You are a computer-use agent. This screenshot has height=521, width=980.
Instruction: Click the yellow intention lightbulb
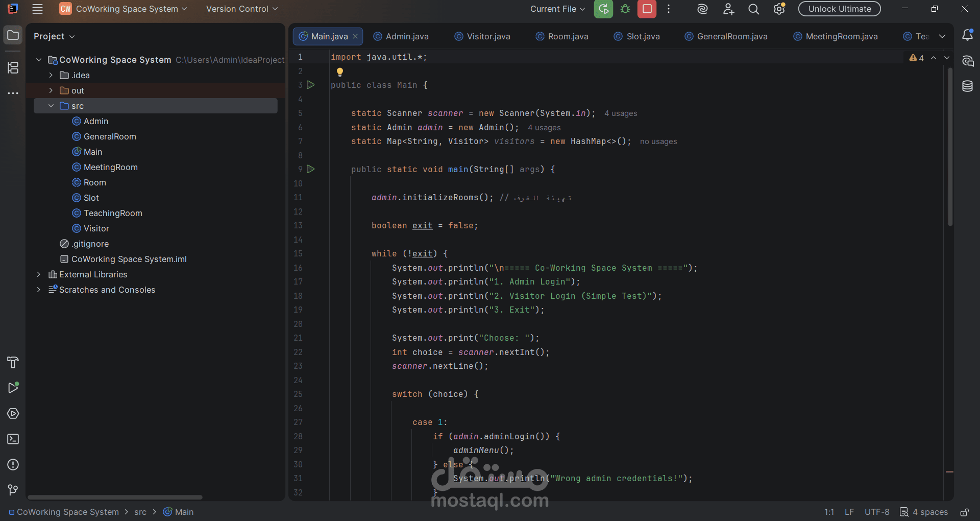(340, 72)
